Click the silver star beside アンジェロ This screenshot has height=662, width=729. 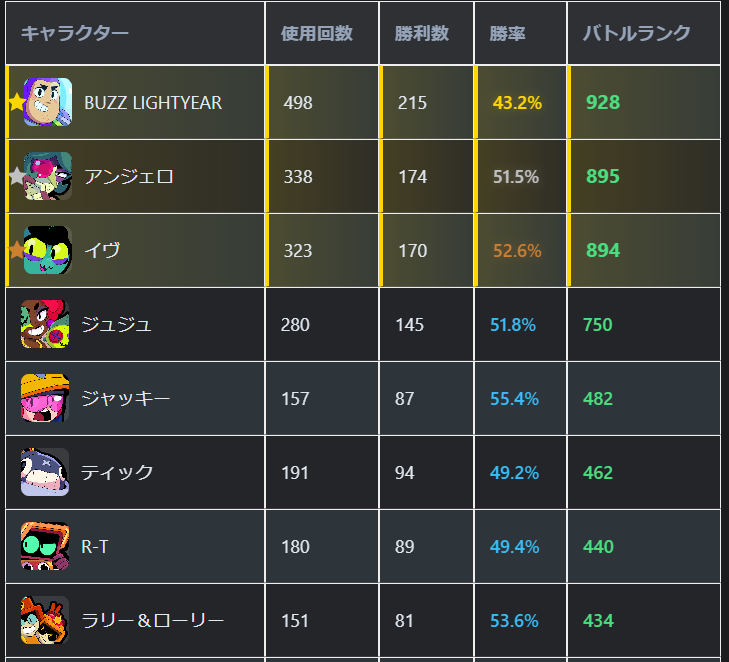pos(16,176)
